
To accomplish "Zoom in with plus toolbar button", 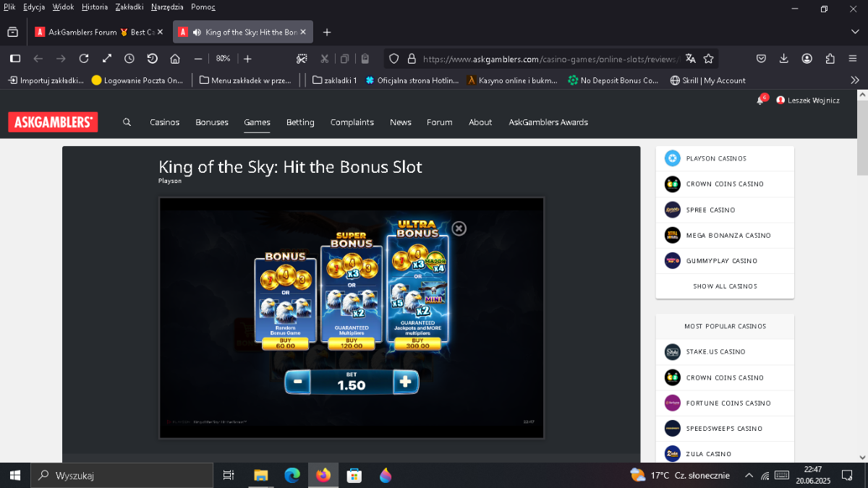I will (x=247, y=59).
